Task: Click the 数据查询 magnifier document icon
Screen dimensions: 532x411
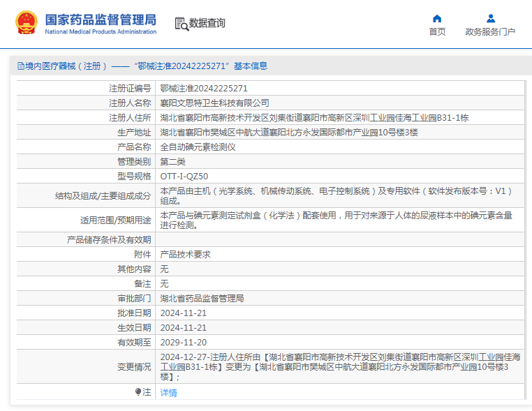Action: [x=181, y=24]
